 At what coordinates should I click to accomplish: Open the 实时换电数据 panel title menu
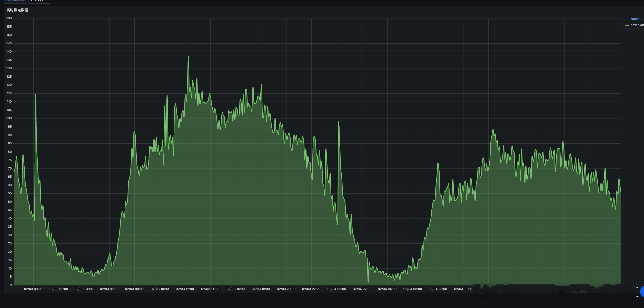click(x=17, y=10)
